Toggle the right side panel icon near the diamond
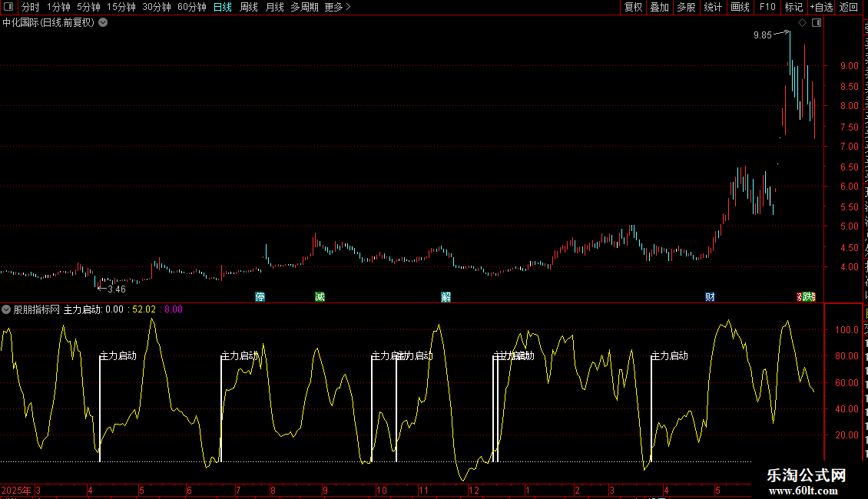868x499 pixels. (x=817, y=23)
